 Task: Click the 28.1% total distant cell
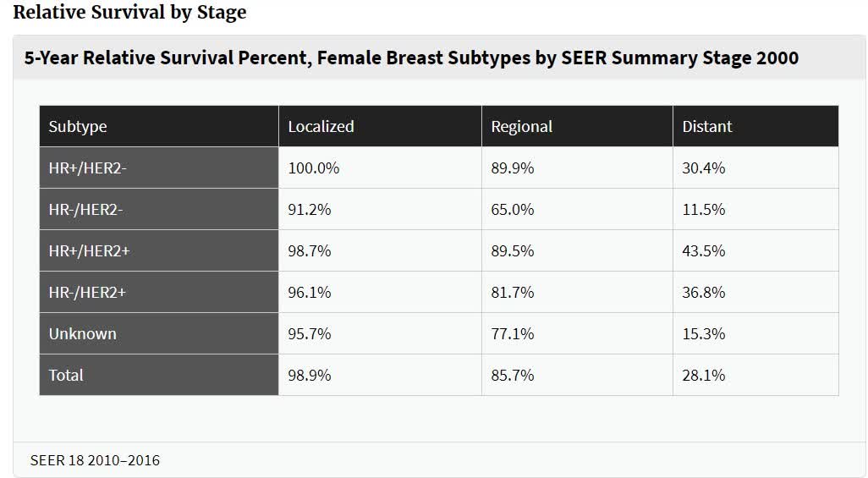[x=704, y=375]
